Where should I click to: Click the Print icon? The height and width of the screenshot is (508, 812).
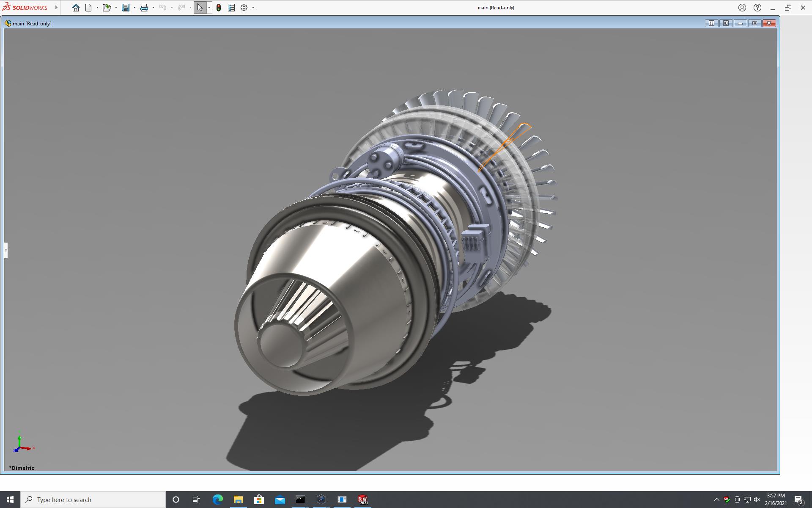(144, 8)
